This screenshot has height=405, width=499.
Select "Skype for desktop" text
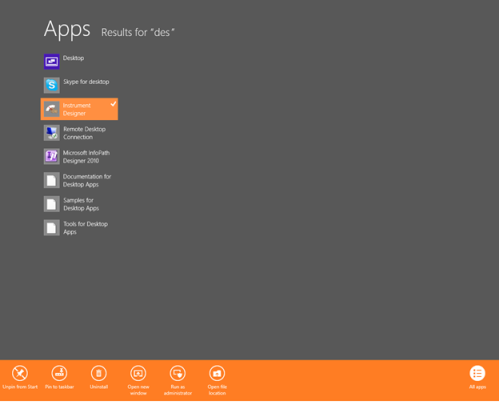click(86, 82)
